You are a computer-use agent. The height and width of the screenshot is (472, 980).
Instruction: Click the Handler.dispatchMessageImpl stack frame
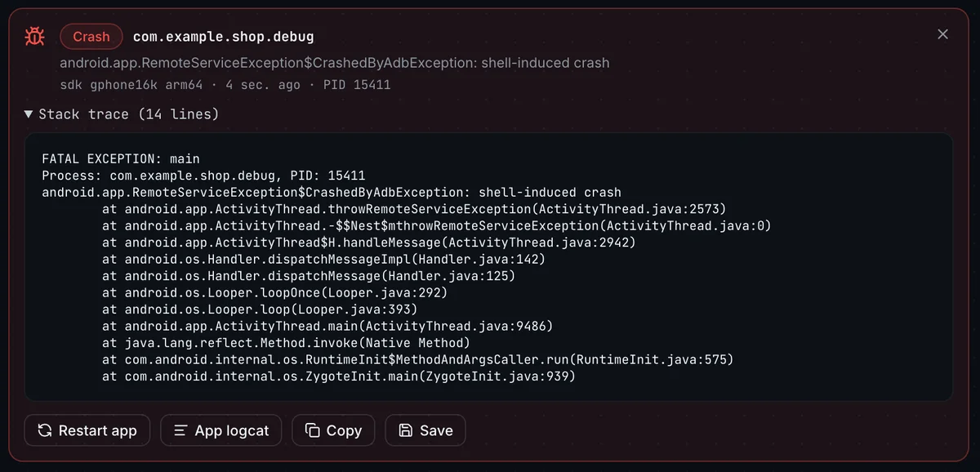[x=324, y=260]
